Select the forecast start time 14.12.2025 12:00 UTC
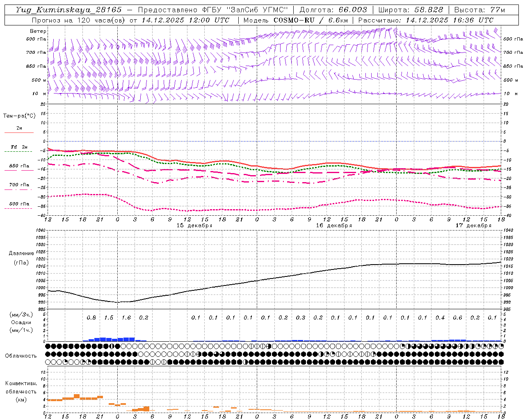 pos(185,20)
